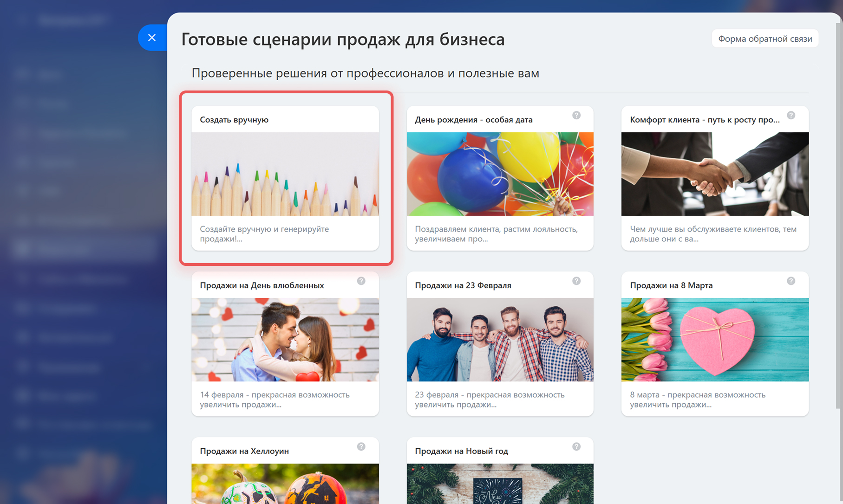Open help for Продажи на 8 Марта

coord(791,281)
